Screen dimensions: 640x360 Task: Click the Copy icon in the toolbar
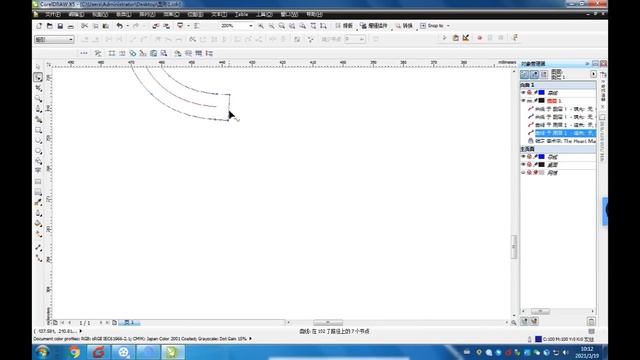pyautogui.click(x=95, y=26)
